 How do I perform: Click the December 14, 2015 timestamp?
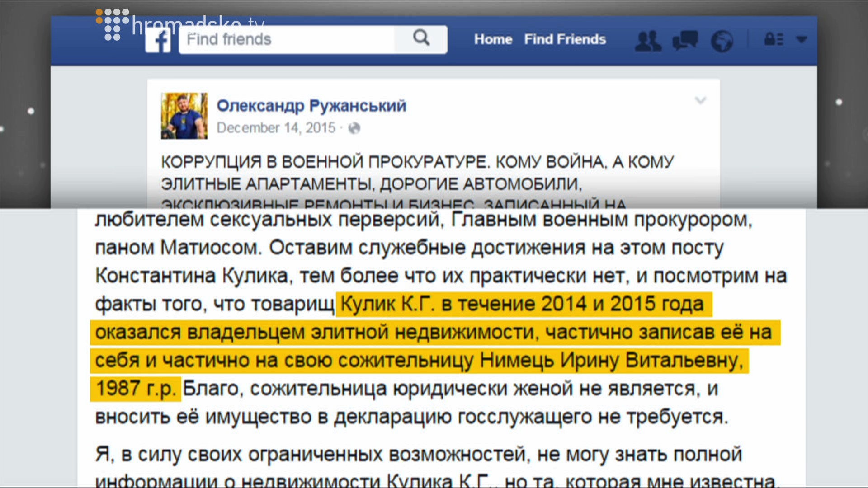(276, 128)
